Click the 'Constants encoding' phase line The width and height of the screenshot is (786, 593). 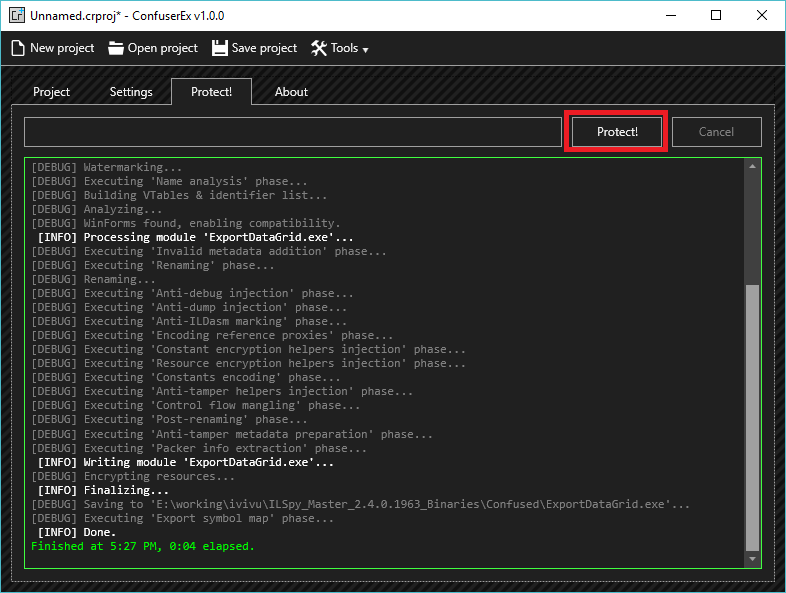click(186, 377)
